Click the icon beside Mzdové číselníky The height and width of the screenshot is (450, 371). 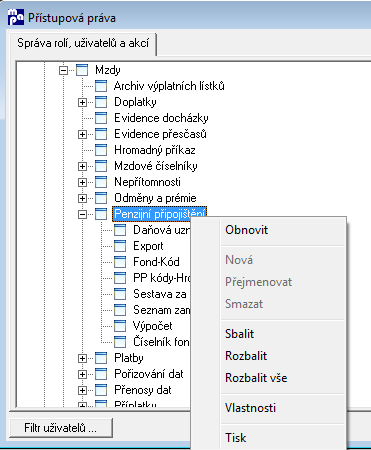(x=101, y=166)
